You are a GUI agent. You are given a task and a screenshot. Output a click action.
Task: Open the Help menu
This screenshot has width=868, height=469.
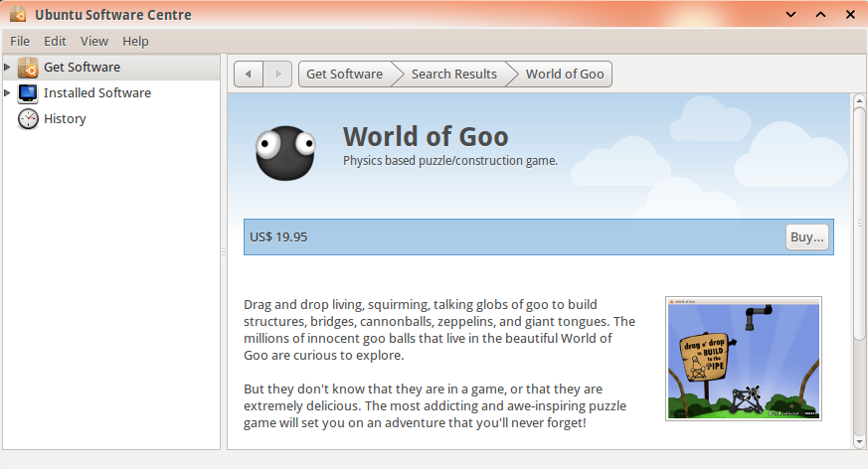135,42
